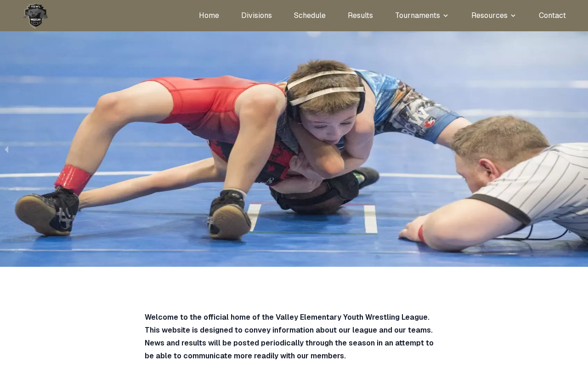The width and height of the screenshot is (588, 368).
Task: Open the Results page
Action: point(360,16)
